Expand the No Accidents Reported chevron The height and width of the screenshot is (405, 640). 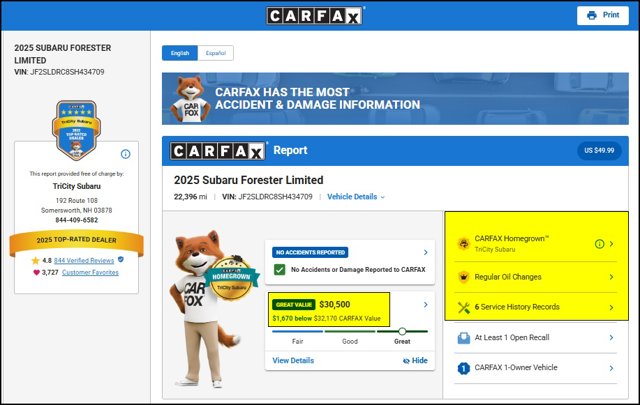[426, 252]
